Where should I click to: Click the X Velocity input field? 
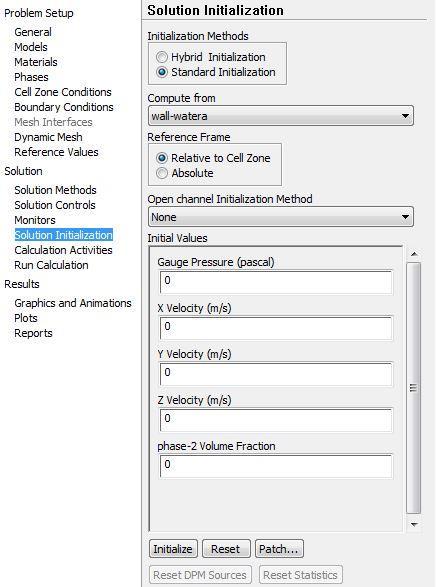(276, 328)
